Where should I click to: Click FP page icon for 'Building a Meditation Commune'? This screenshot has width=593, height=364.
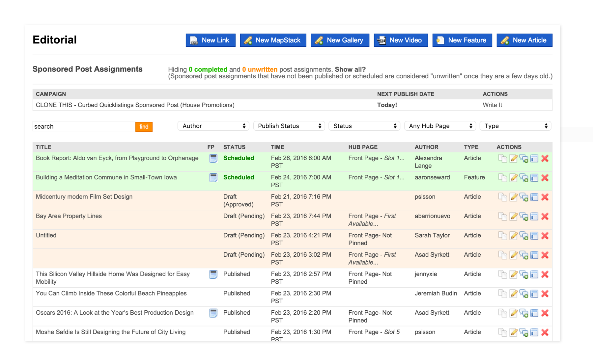click(x=213, y=178)
